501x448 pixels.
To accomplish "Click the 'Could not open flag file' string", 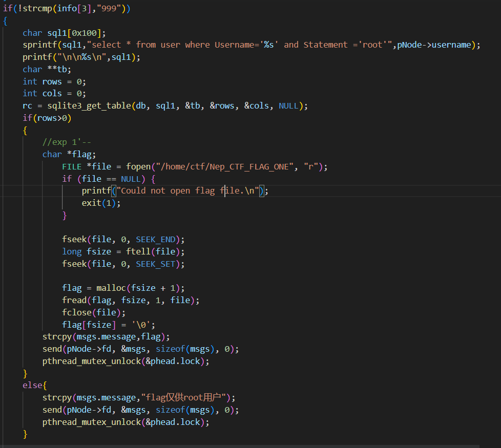I will [187, 191].
